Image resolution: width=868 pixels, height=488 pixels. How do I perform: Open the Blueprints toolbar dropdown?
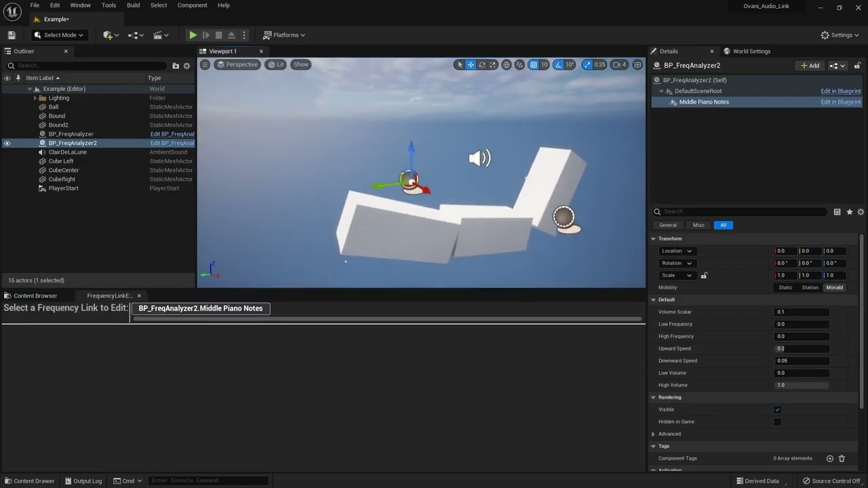tap(136, 35)
